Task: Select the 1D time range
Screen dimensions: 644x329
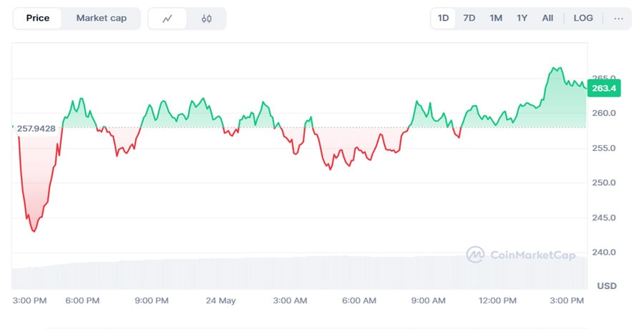Action: click(443, 19)
